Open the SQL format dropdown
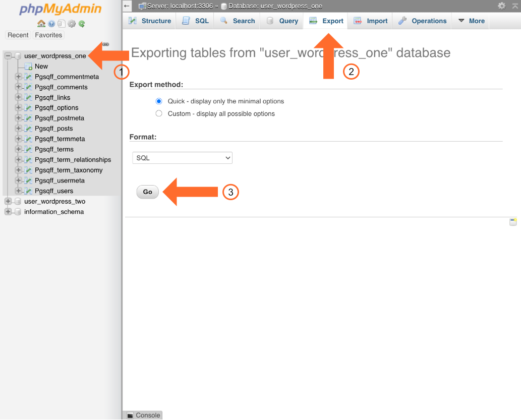This screenshot has width=521, height=420. tap(182, 158)
